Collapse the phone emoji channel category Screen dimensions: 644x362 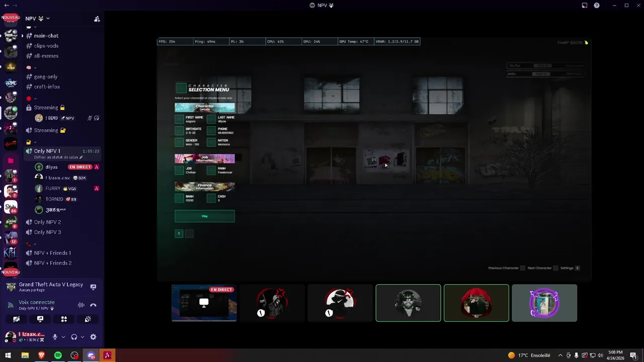[x=31, y=244]
